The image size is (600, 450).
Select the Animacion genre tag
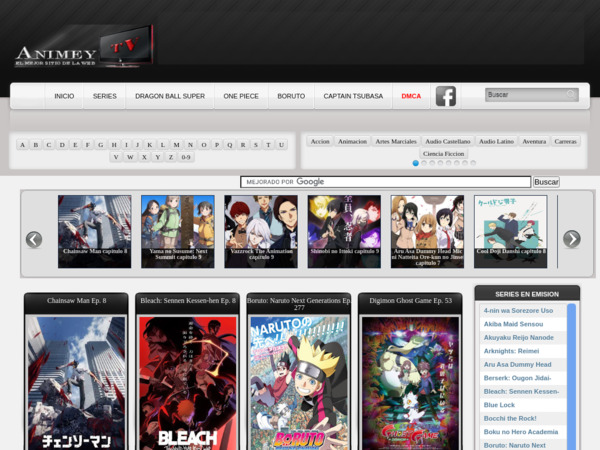(x=352, y=141)
